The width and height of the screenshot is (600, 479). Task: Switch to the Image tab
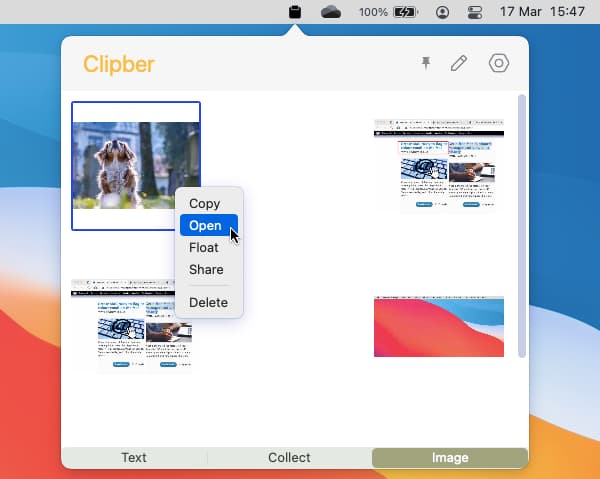pos(450,458)
